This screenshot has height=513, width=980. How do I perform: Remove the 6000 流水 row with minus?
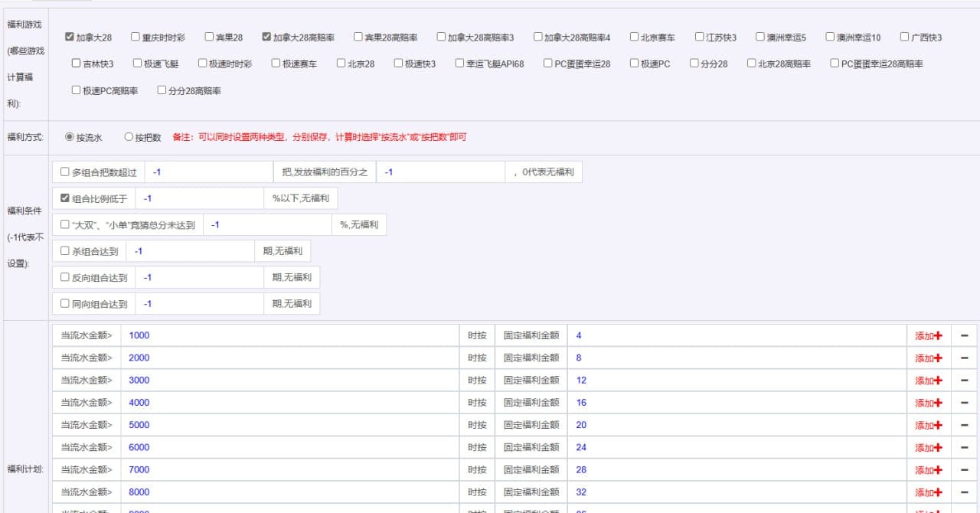click(964, 447)
